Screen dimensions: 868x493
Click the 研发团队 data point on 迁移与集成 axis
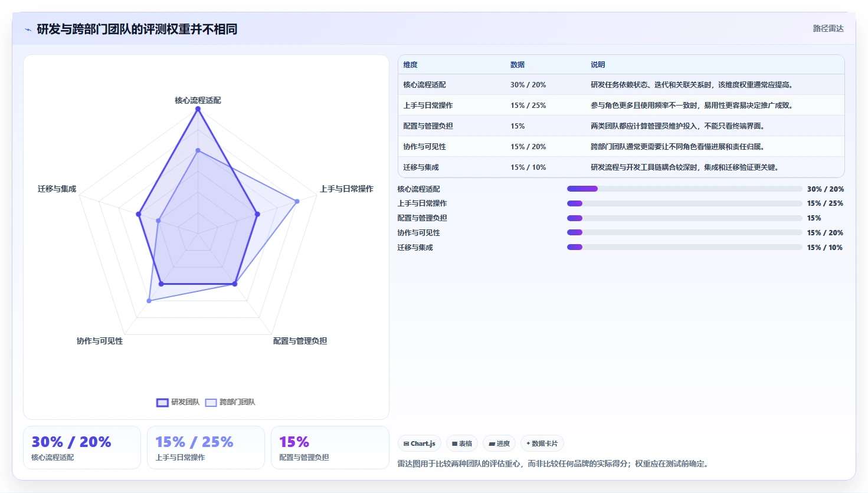click(x=139, y=214)
